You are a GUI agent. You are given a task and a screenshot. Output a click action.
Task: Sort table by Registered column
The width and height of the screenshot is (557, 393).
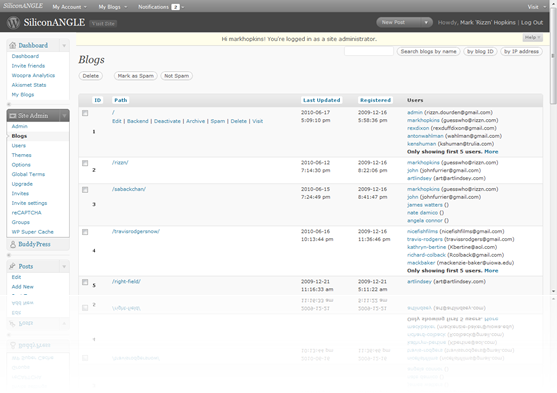(x=375, y=100)
